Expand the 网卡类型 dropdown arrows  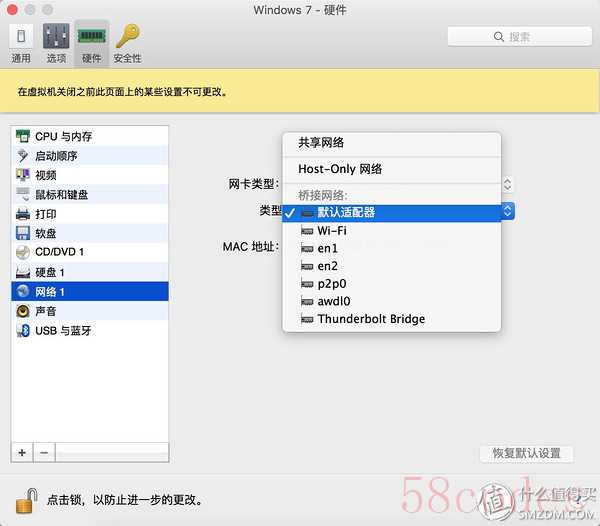point(507,185)
